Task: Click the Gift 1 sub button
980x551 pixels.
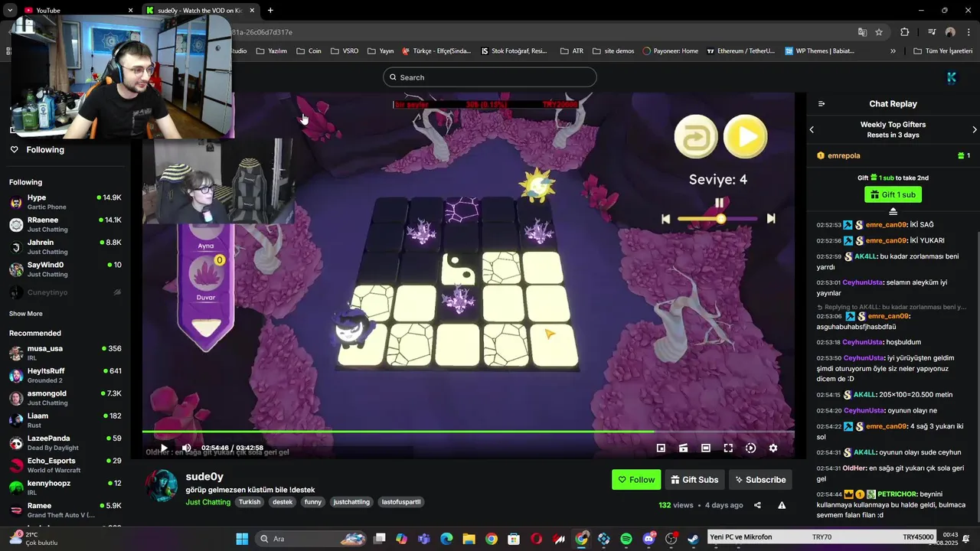Action: [x=893, y=194]
